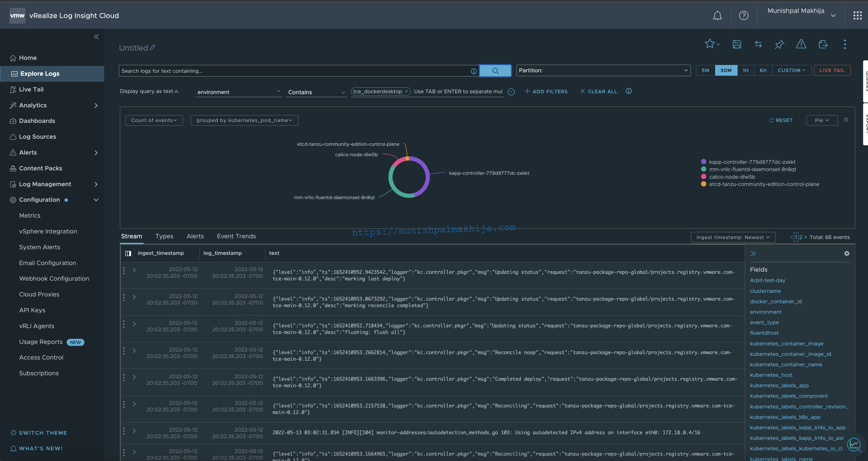Click the LIVE TAIL button
The image size is (868, 461).
(832, 70)
